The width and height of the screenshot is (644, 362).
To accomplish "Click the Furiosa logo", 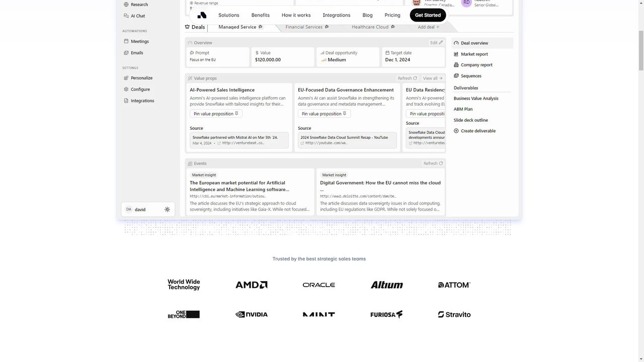I will click(386, 314).
